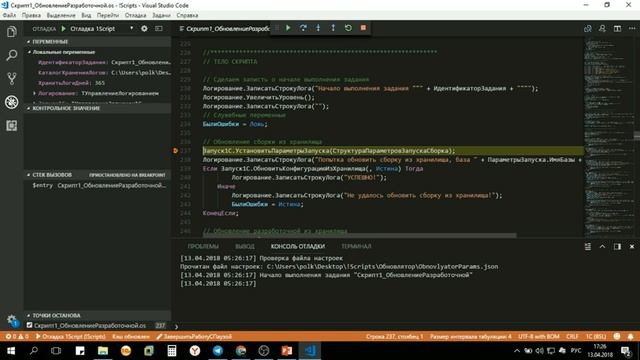Screen dimensions: 640x360
Task: Open the Debug view in activity bar
Action: pyautogui.click(x=11, y=102)
